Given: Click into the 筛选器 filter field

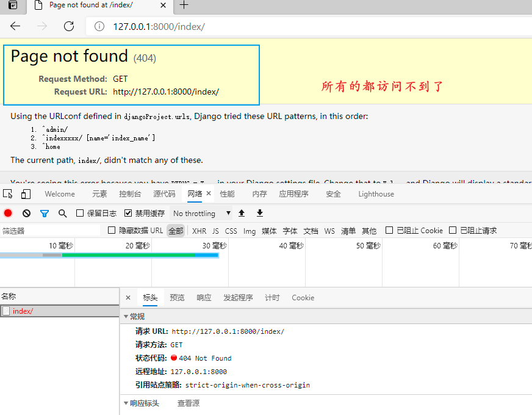Looking at the screenshot, I should 50,231.
